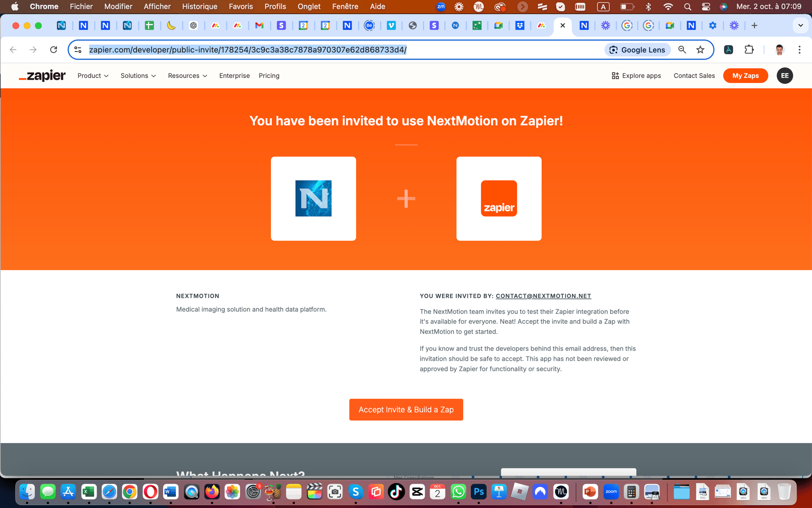This screenshot has width=812, height=508.
Task: Open the Apple menu
Action: click(x=15, y=7)
